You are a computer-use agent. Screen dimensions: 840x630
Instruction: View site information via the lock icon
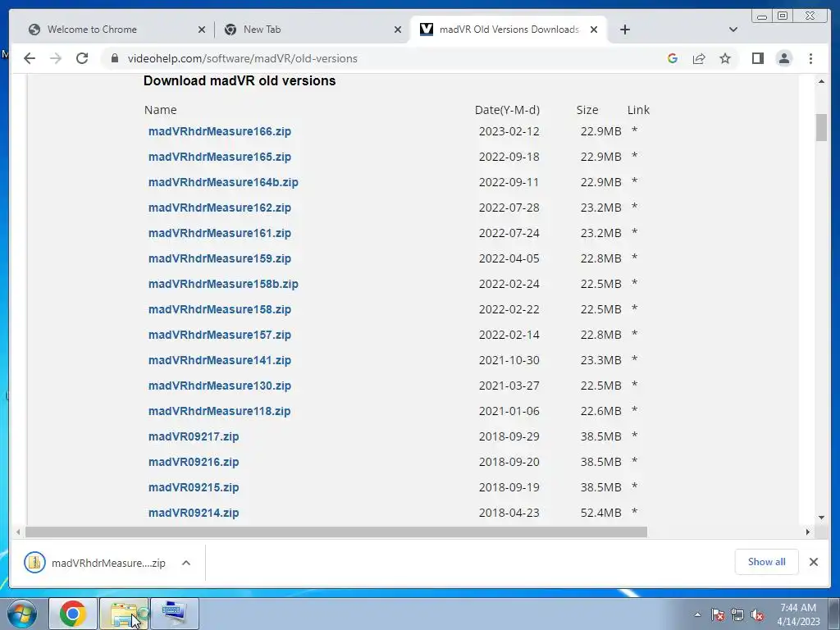[114, 58]
